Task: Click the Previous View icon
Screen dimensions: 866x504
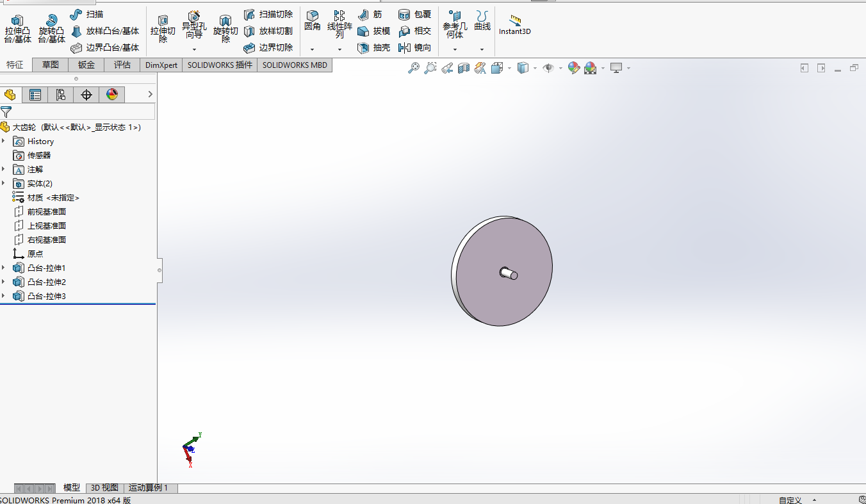Action: pos(447,68)
